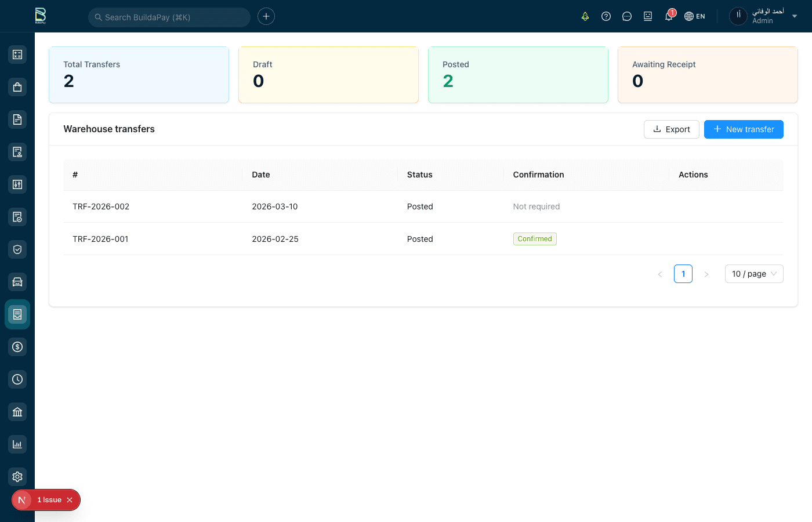Click the rocket icon in header
The height and width of the screenshot is (522, 812).
pos(585,16)
